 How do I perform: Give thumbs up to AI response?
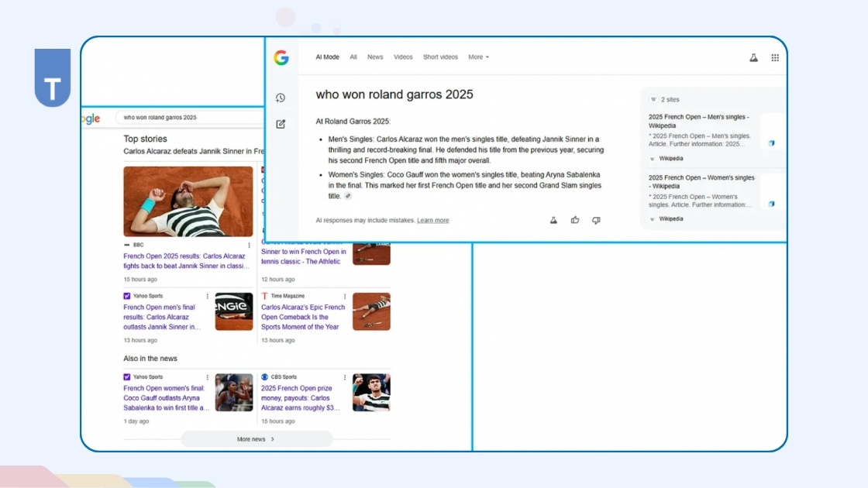[x=575, y=220]
